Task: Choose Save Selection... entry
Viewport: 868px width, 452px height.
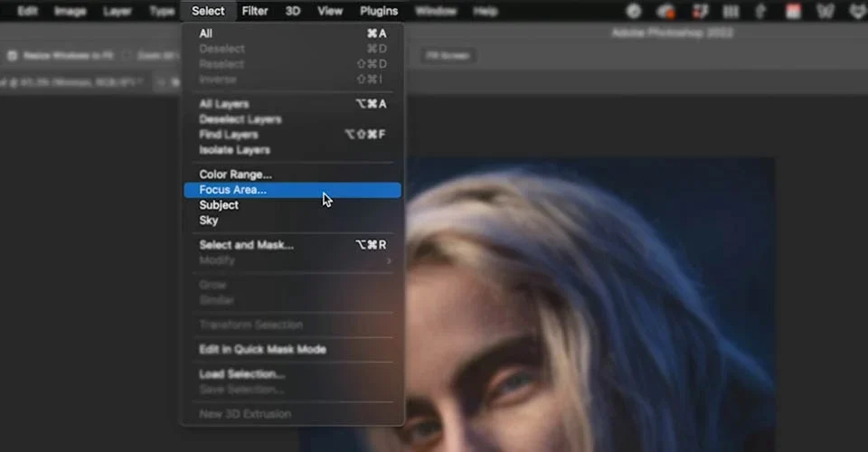Action: tap(292, 390)
